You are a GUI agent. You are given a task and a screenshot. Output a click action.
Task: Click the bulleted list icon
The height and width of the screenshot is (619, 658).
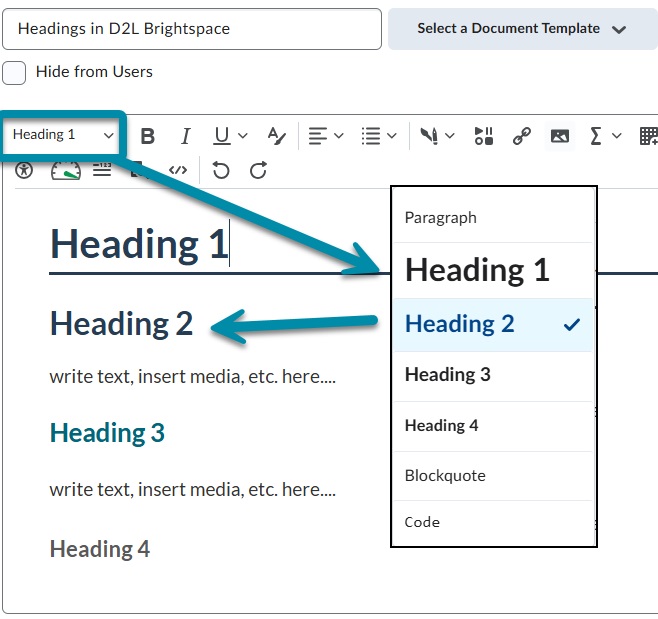[371, 136]
